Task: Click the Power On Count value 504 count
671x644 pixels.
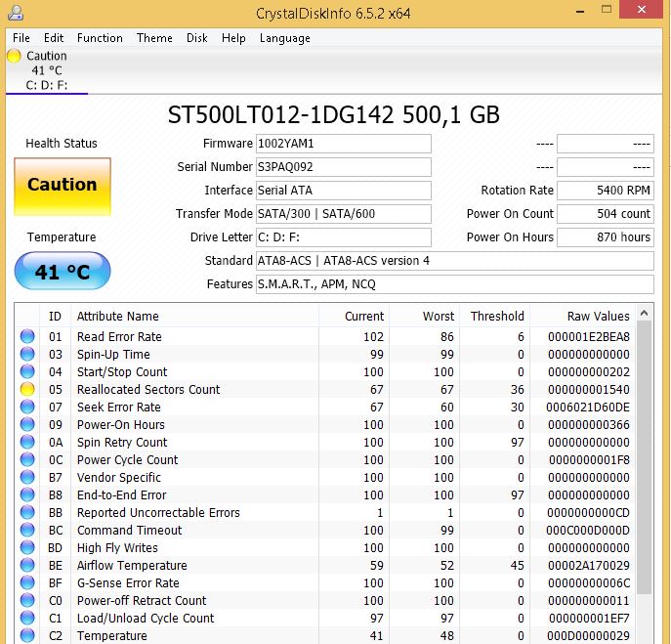Action: point(606,214)
